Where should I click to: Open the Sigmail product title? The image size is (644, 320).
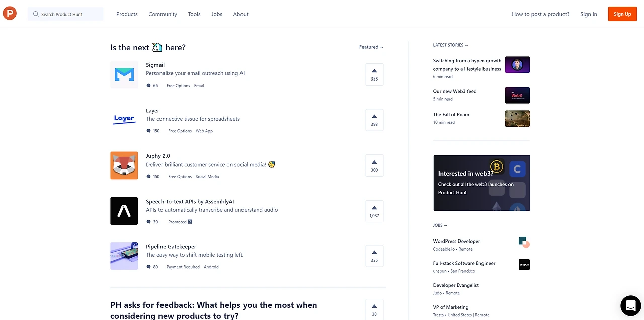coord(155,65)
